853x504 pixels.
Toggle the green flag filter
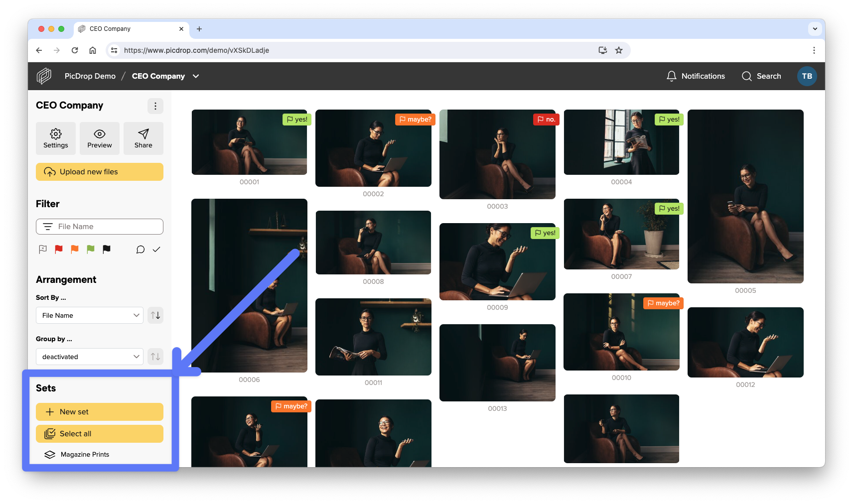pos(91,250)
